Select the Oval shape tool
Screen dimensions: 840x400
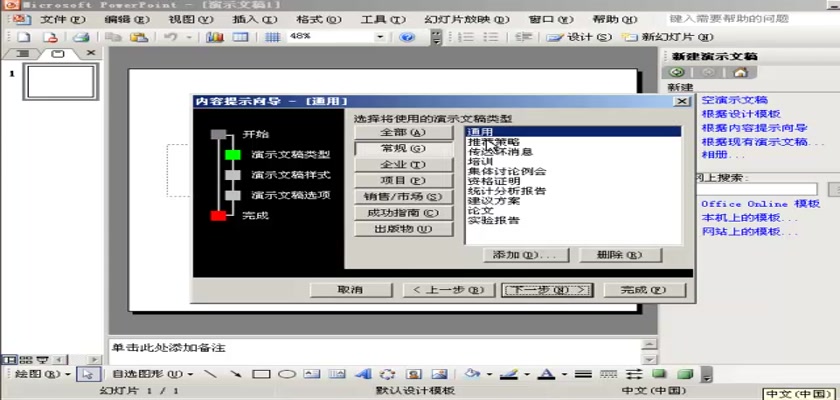pyautogui.click(x=287, y=374)
